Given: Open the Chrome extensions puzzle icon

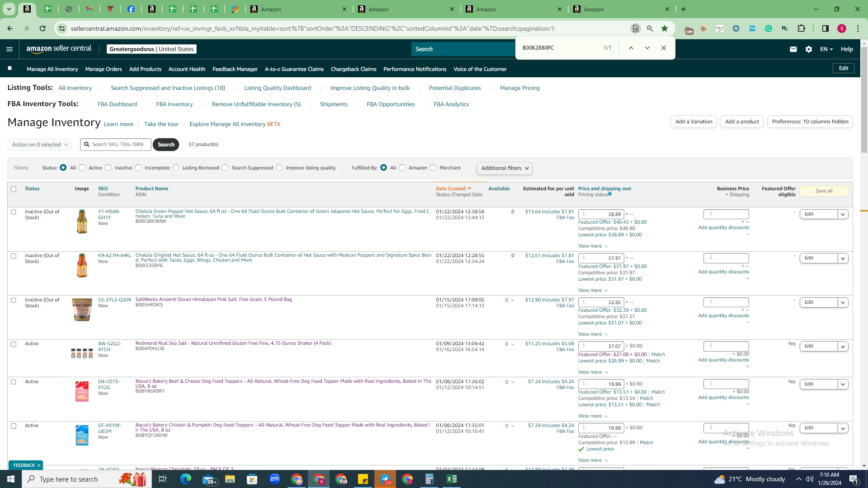Looking at the screenshot, I should point(801,28).
